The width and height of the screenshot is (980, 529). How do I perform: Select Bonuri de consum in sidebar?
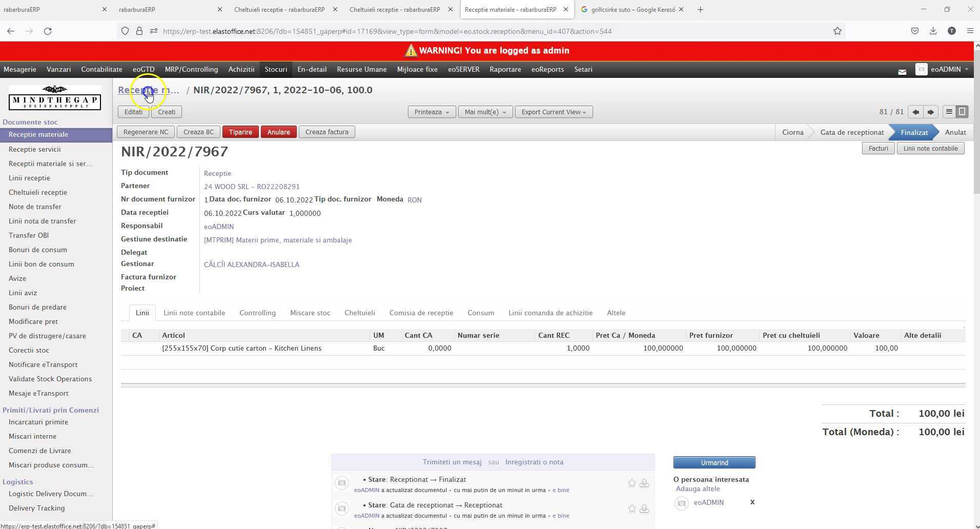point(37,250)
